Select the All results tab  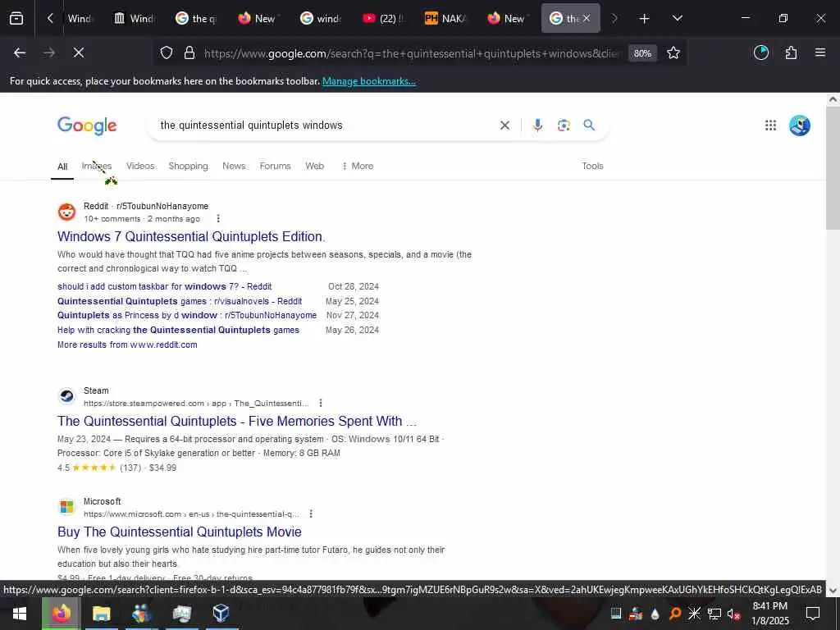click(x=62, y=167)
